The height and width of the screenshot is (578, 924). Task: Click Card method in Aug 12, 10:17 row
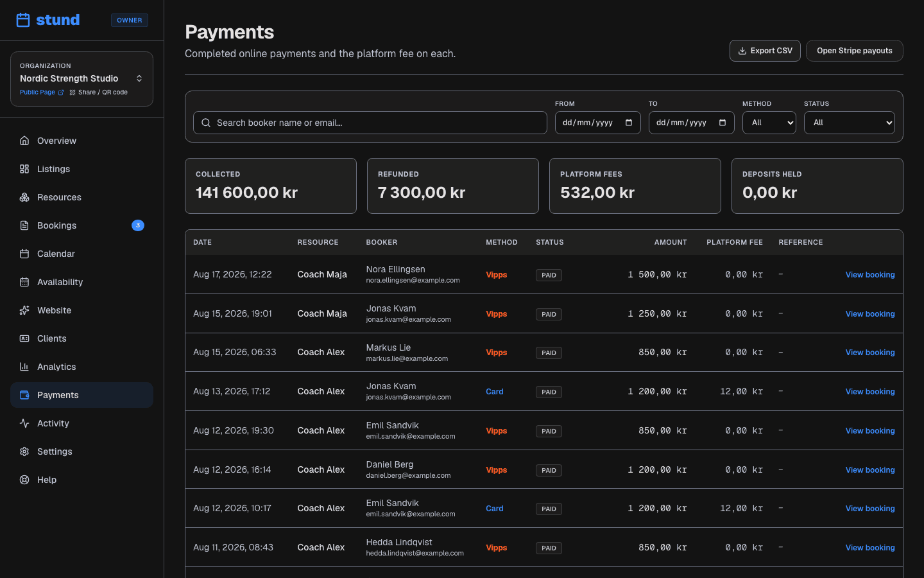(495, 509)
